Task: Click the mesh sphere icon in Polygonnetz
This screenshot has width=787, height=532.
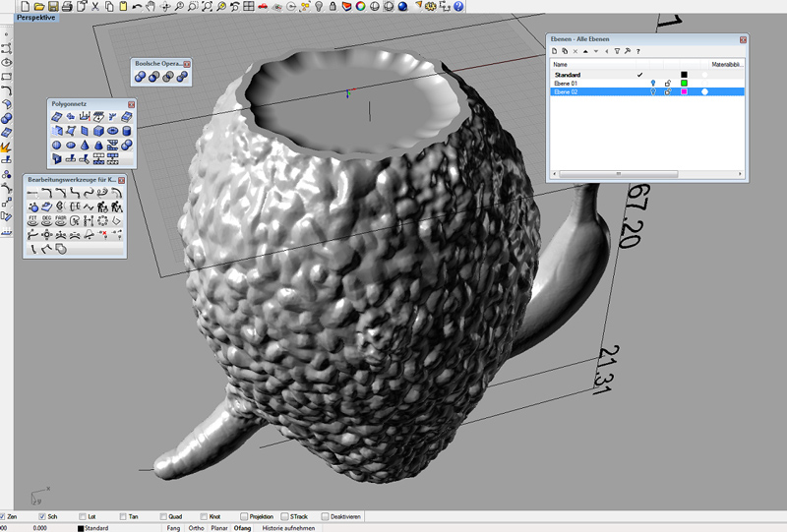Action: [x=57, y=145]
